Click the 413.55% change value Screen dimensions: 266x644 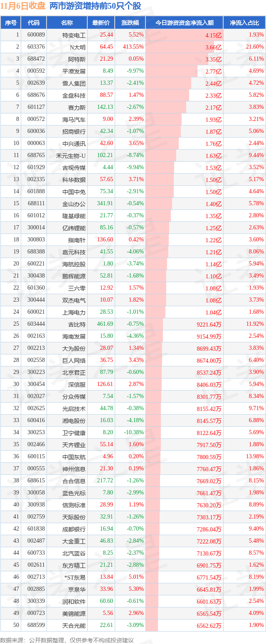coord(133,47)
